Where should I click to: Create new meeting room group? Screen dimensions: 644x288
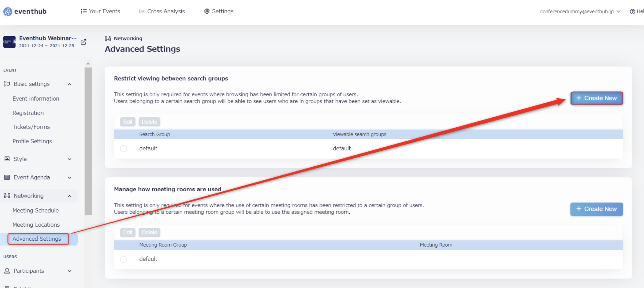tap(597, 209)
